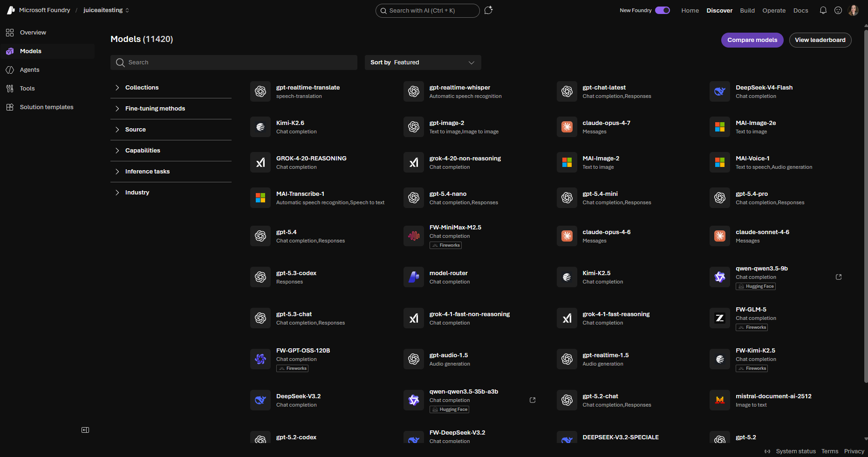Expand the Industry filter

click(171, 193)
